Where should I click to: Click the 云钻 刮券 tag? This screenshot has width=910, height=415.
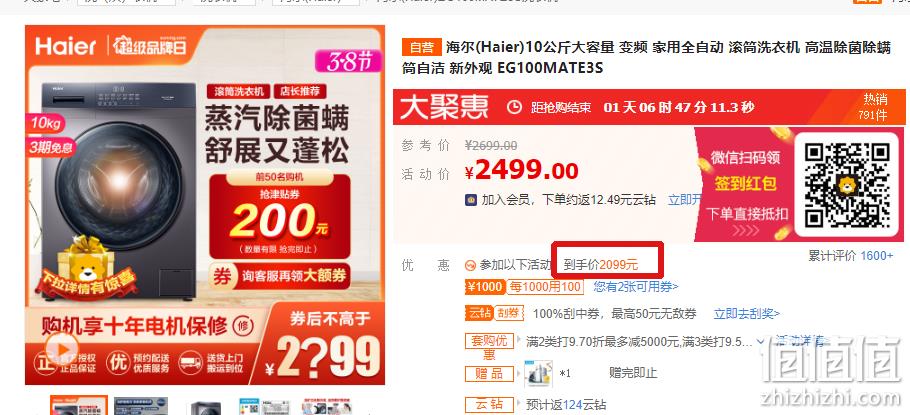[x=494, y=313]
